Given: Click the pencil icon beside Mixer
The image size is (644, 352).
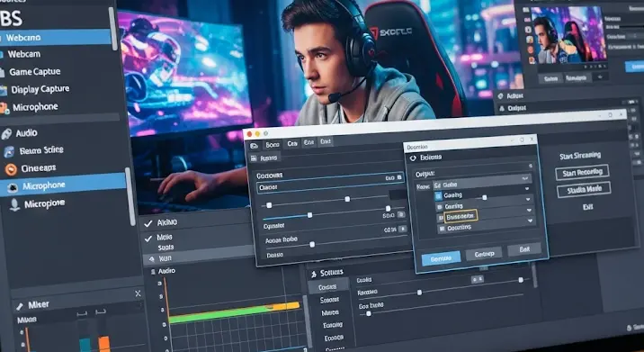Looking at the screenshot, I should 19,306.
